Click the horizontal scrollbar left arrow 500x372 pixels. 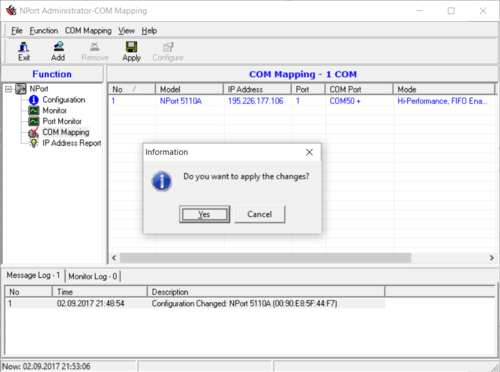pos(114,258)
